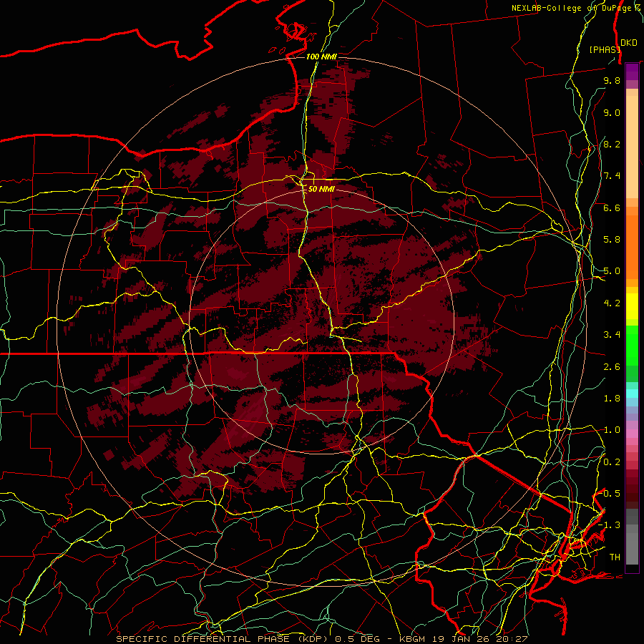Click the 1.8 scale value
Image resolution: width=644 pixels, height=644 pixels.
click(x=612, y=399)
